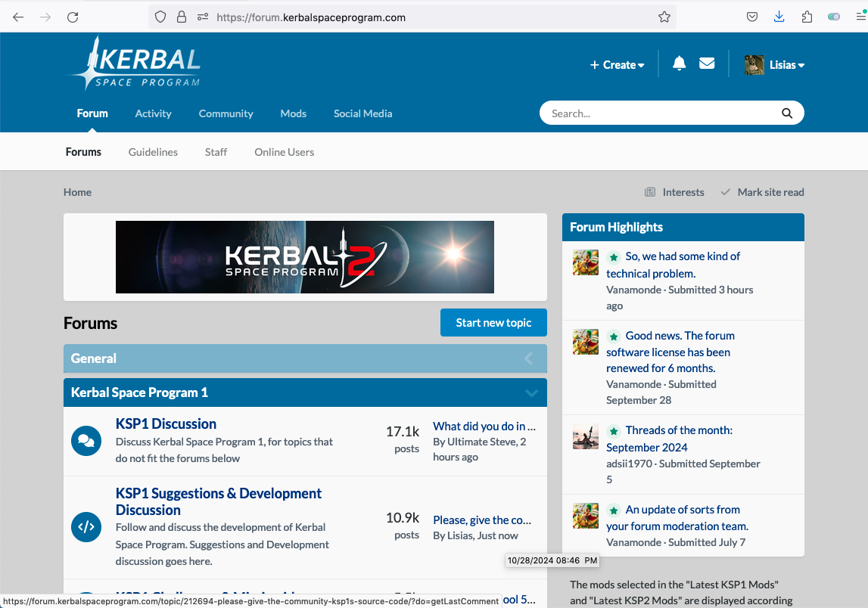Click 'By Lisias, Just now' text
This screenshot has width=868, height=608.
point(475,535)
